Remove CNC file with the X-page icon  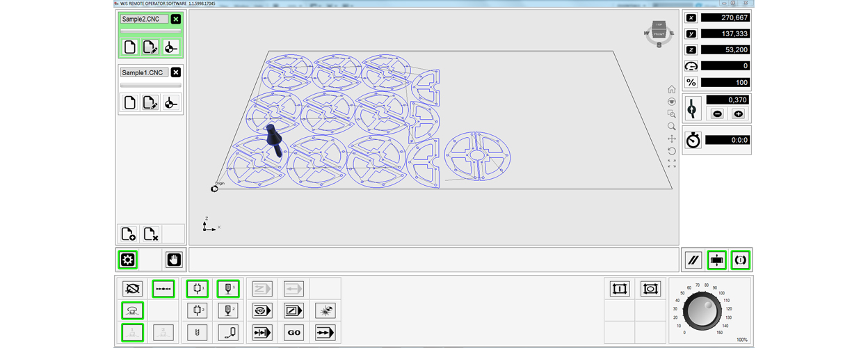(150, 234)
